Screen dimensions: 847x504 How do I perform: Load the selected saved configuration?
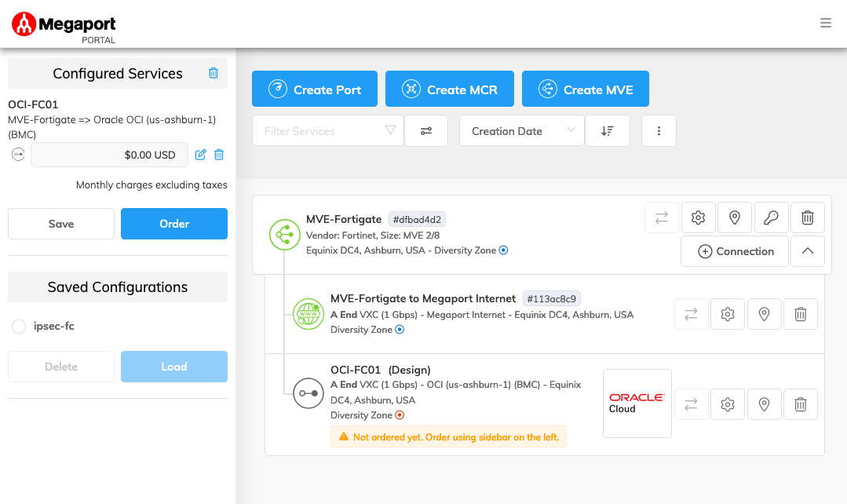174,367
